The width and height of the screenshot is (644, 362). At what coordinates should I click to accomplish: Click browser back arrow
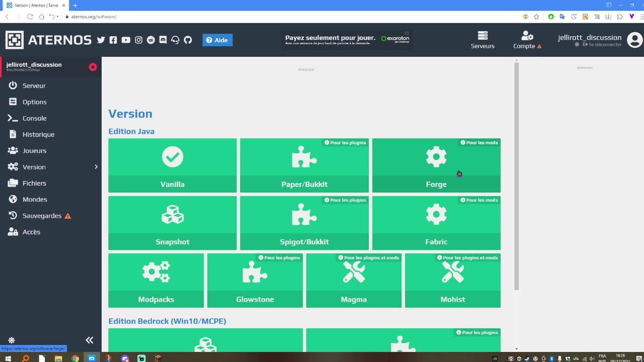point(7,17)
